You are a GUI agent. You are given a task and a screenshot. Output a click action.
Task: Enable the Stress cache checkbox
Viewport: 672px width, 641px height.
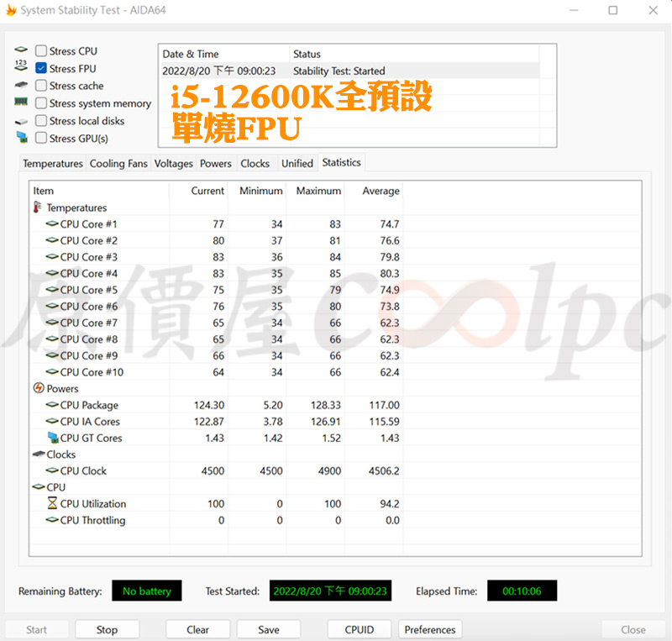pyautogui.click(x=41, y=86)
